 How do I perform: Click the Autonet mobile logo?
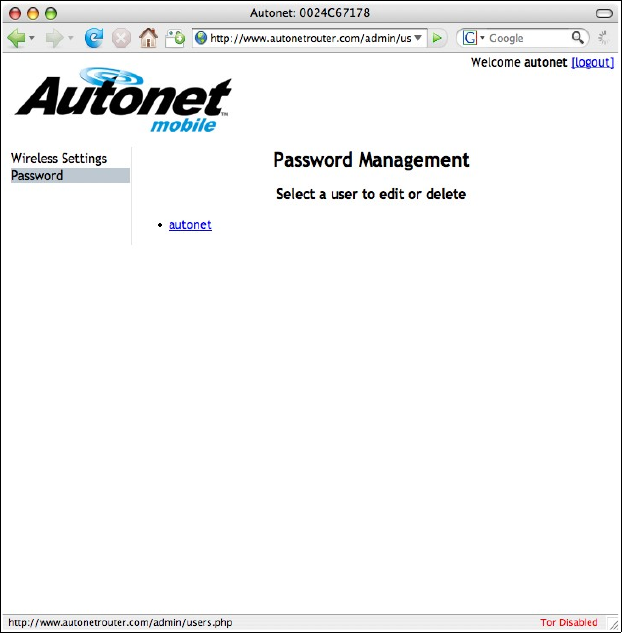123,100
